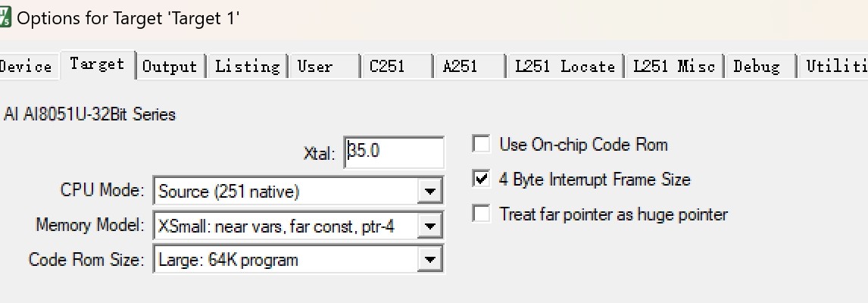868x303 pixels.
Task: Open the Debug tab
Action: point(756,67)
